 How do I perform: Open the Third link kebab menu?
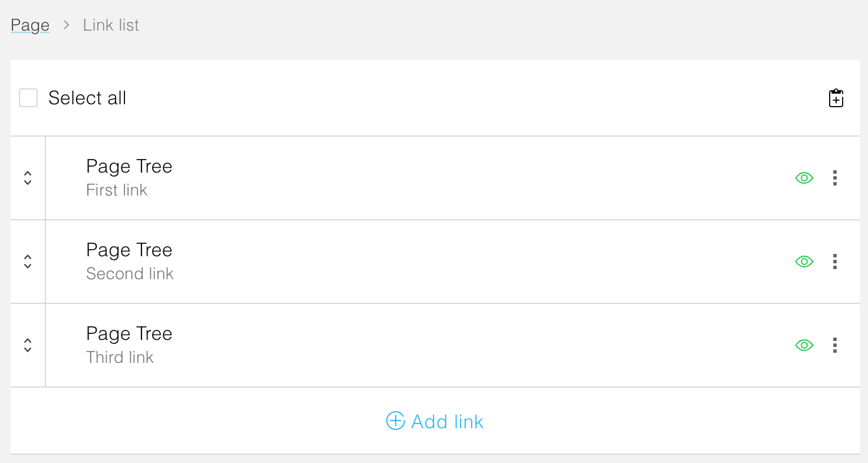[834, 345]
